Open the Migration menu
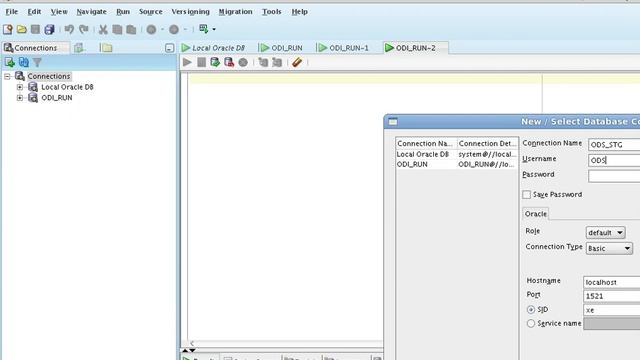Image resolution: width=640 pixels, height=360 pixels. 236,11
